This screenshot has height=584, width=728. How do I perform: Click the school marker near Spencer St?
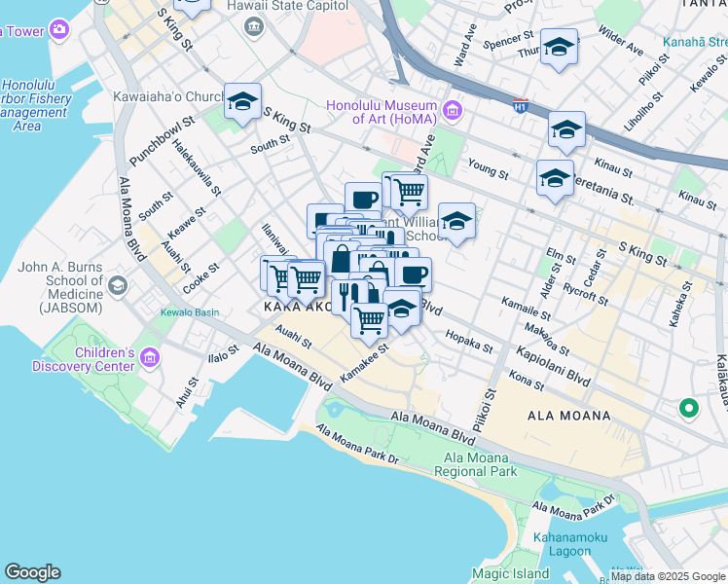tap(559, 50)
